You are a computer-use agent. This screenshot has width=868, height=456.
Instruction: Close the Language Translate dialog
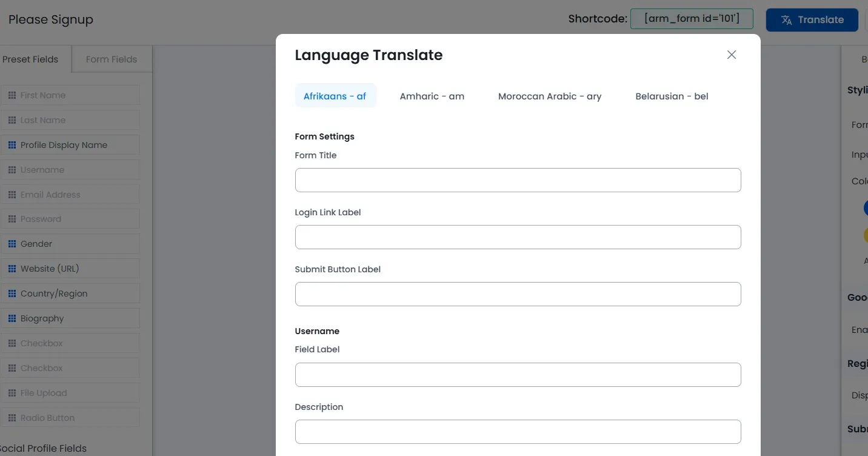click(x=731, y=55)
